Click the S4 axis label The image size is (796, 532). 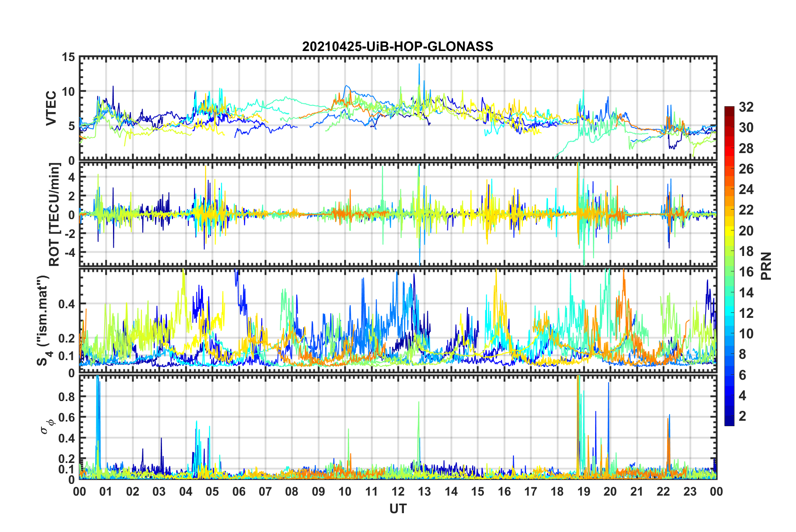coord(43,320)
